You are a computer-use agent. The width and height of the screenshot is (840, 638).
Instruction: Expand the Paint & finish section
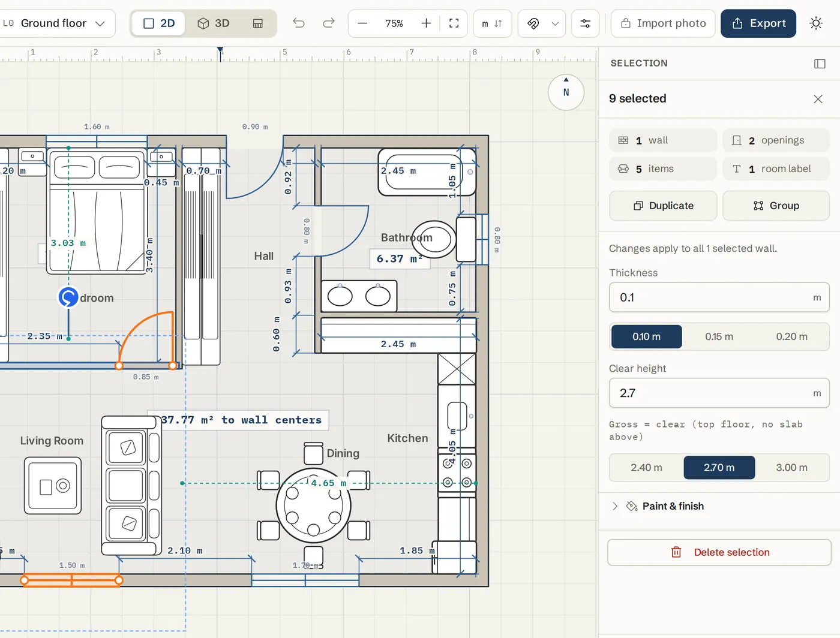[x=719, y=506]
